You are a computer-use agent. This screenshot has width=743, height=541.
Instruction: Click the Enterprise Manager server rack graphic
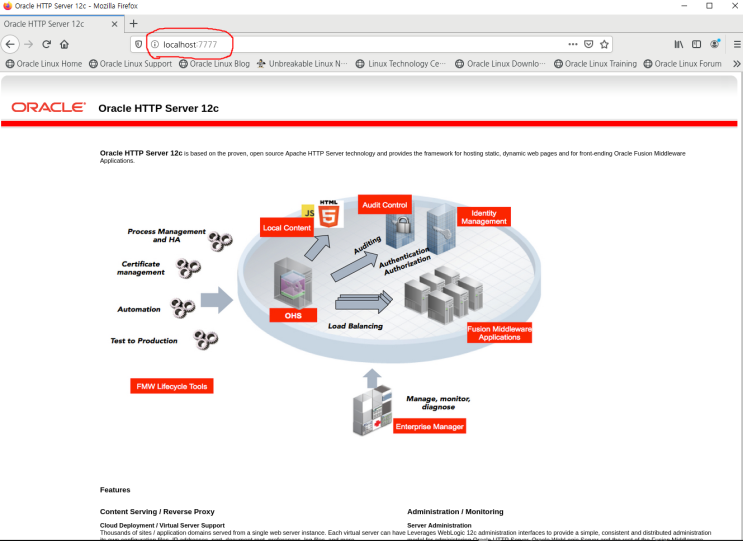pyautogui.click(x=372, y=411)
